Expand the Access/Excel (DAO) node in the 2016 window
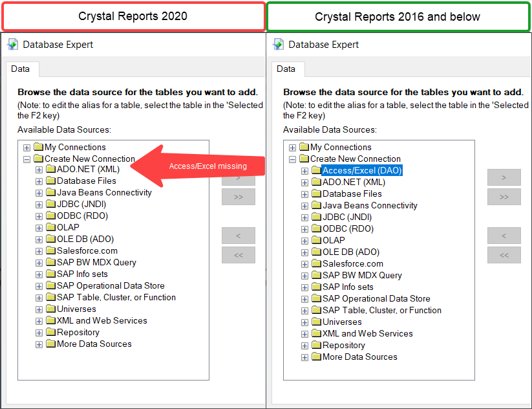 [304, 171]
